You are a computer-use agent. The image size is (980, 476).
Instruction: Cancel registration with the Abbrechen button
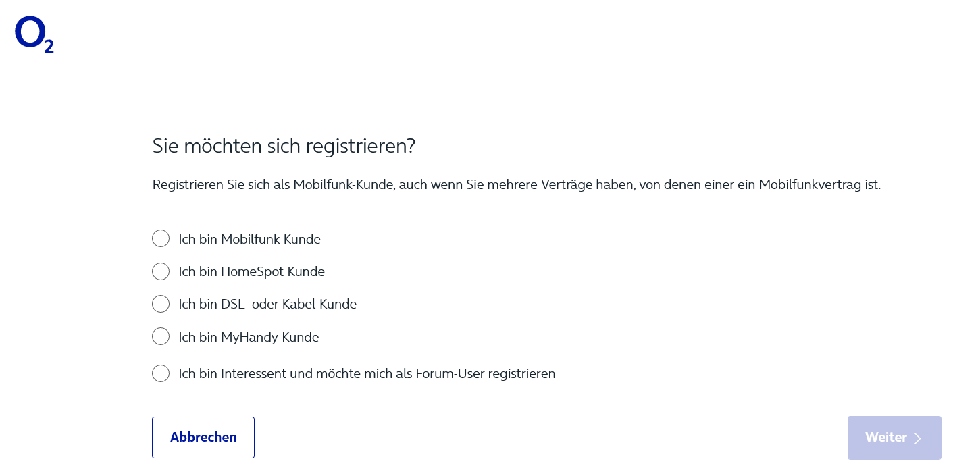pos(203,438)
